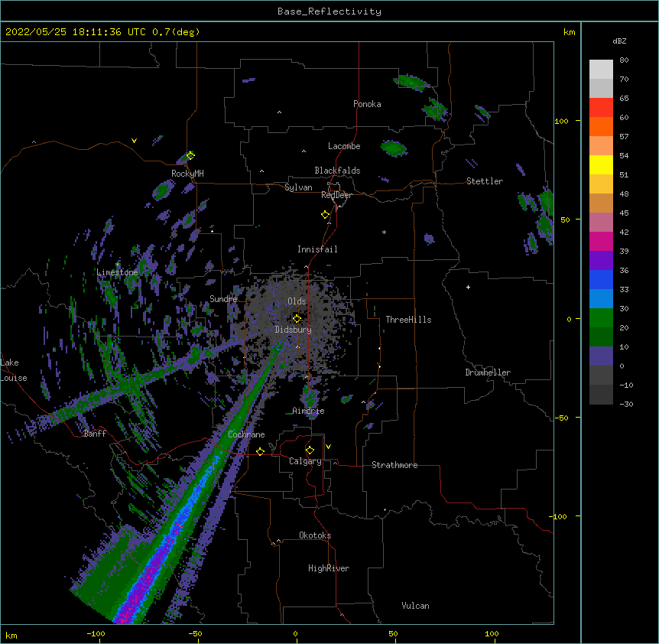The image size is (659, 644).
Task: Select the yellow diamond marker south of RedDeer
Action: (x=325, y=215)
